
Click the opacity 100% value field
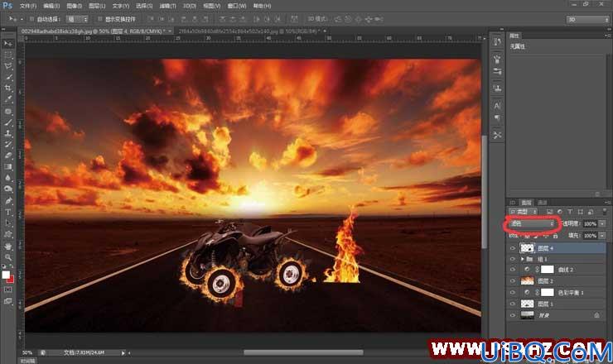[590, 224]
